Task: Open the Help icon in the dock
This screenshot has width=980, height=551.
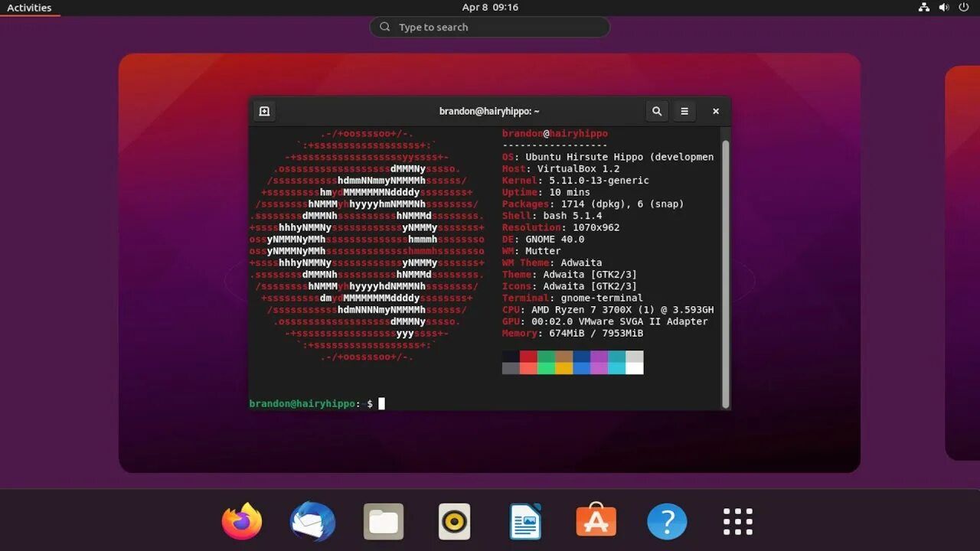Action: 667,521
